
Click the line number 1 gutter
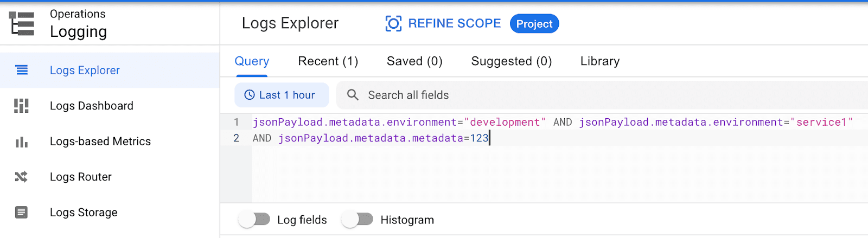coord(237,122)
